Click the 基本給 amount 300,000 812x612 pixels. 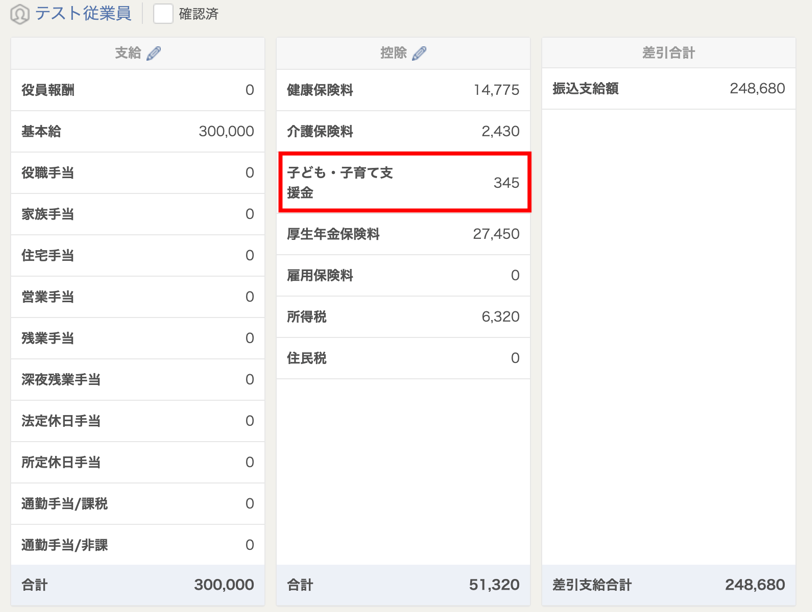[x=226, y=131]
